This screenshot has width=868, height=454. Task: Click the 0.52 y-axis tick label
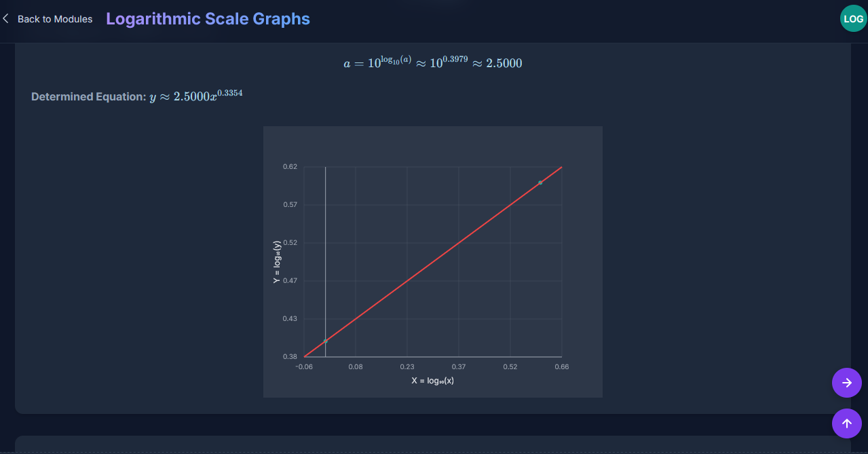click(x=290, y=243)
